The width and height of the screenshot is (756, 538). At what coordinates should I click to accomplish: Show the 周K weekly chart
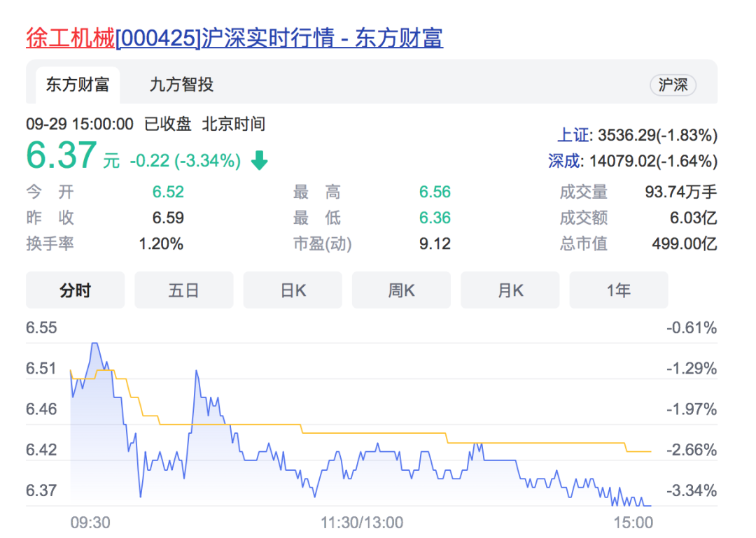point(401,290)
